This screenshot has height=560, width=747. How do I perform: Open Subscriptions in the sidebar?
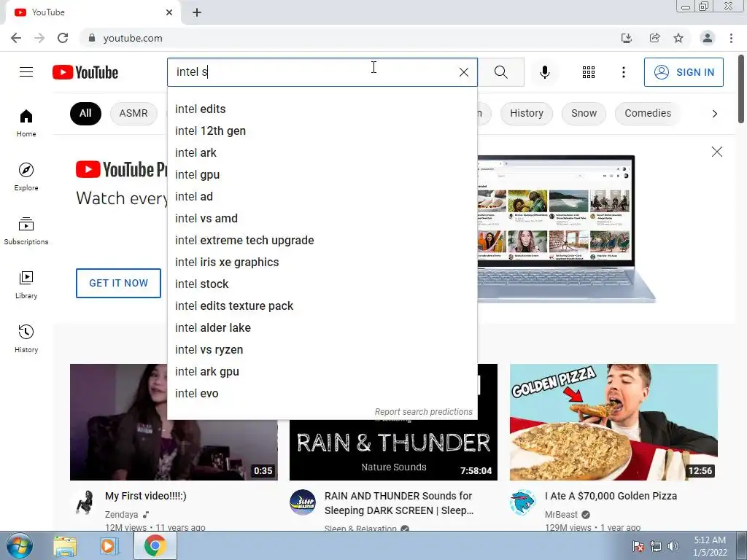point(26,231)
